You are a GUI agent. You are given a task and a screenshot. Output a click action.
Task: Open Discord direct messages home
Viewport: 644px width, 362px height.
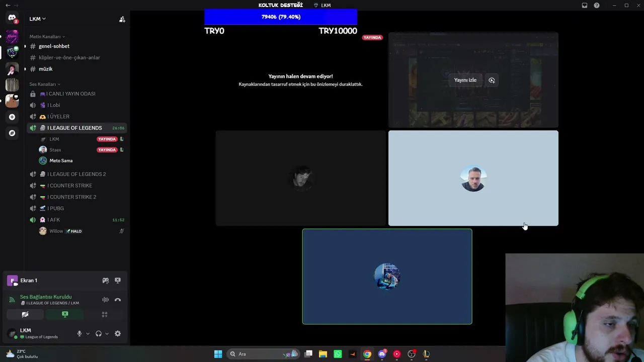click(12, 18)
